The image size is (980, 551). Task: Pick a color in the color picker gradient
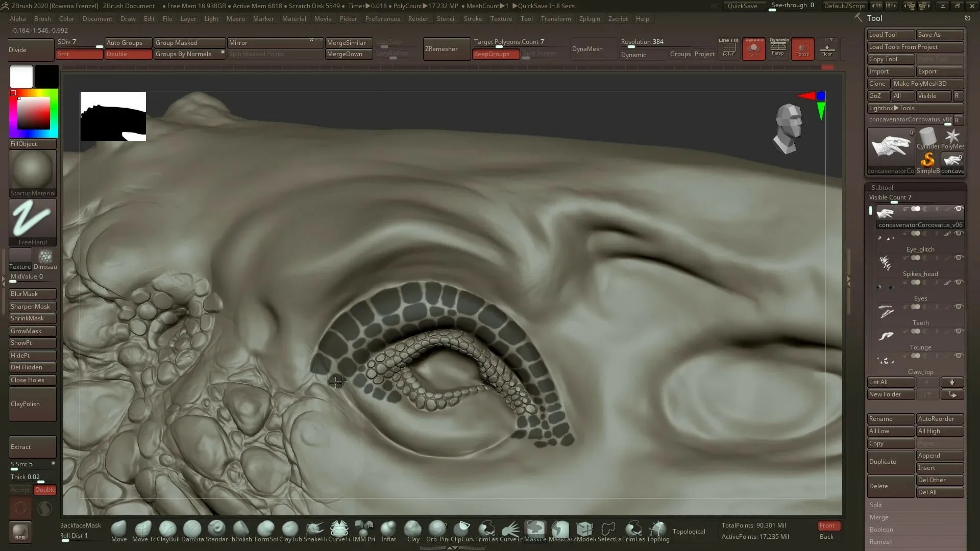(x=33, y=112)
